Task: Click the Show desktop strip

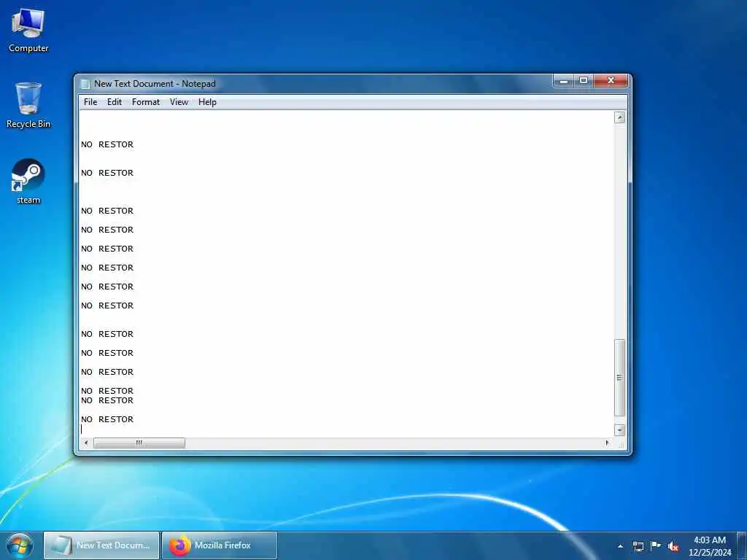Action: point(742,546)
